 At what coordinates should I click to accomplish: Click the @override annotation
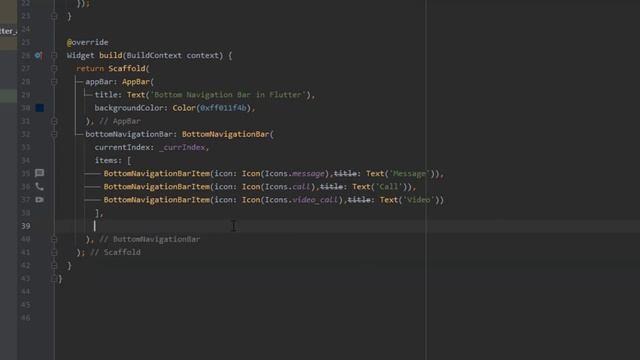tap(87, 42)
